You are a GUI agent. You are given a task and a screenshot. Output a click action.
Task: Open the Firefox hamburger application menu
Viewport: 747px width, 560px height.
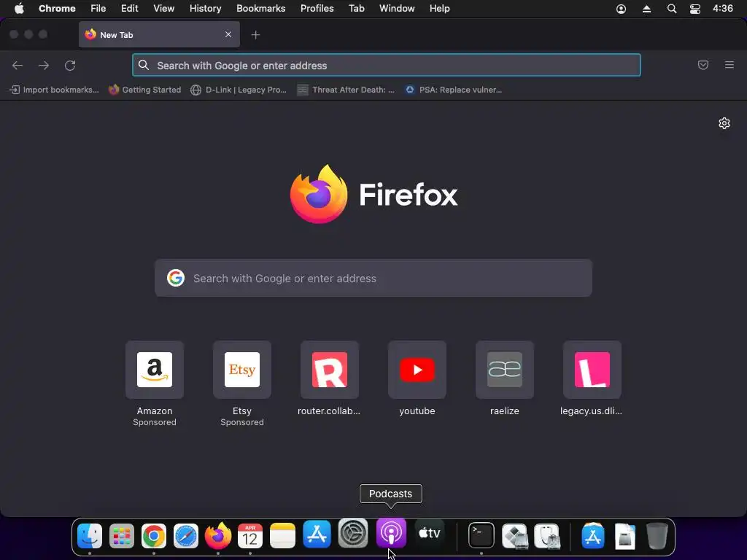coord(729,65)
